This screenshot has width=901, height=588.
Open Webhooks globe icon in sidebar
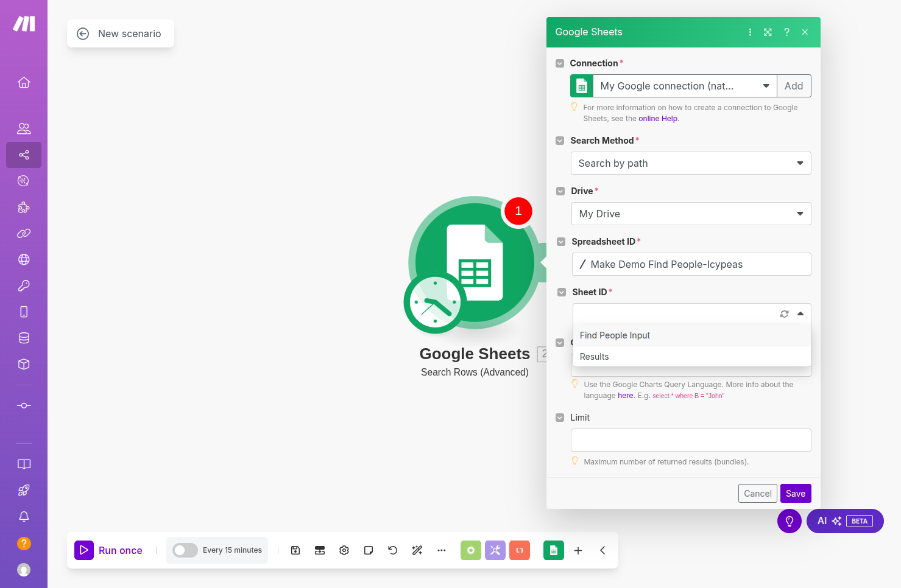tap(24, 259)
